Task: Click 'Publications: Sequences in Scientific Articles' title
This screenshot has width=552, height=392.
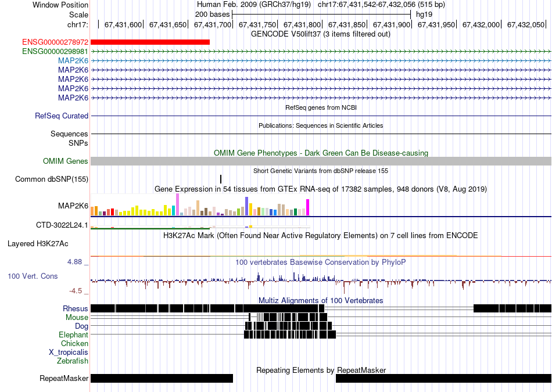Action: [x=321, y=125]
